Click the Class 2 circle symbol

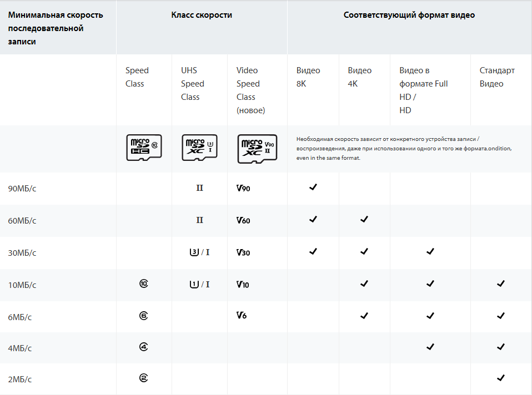coord(144,379)
